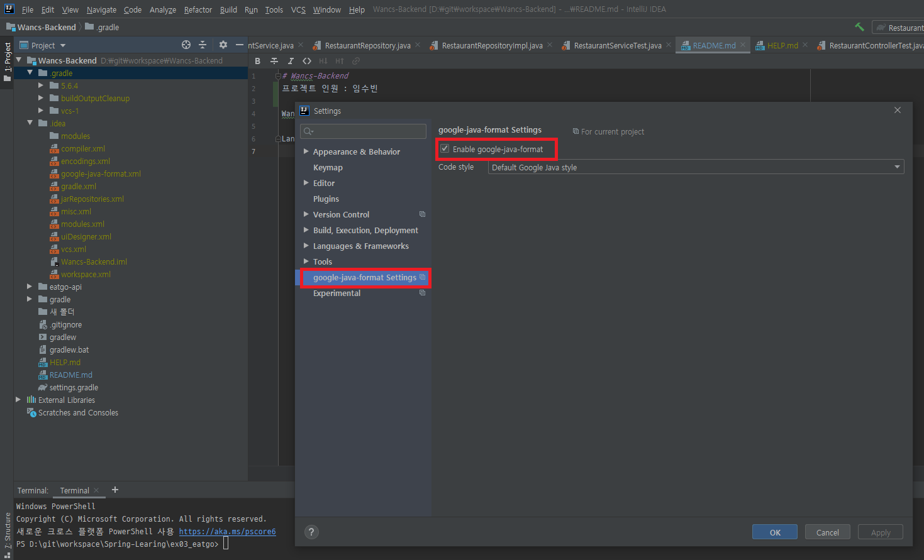Screen dimensions: 924x560
Task: Select settings.gradle file in tree
Action: (x=74, y=387)
